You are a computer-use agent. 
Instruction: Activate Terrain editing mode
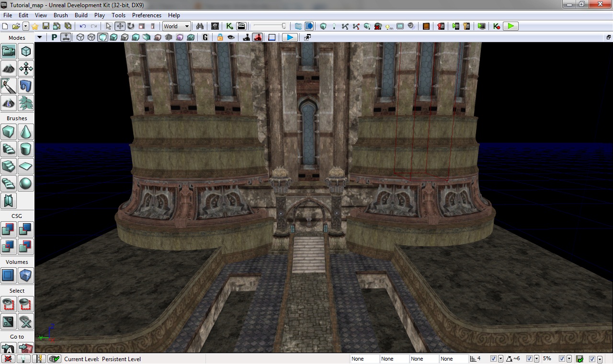8,68
